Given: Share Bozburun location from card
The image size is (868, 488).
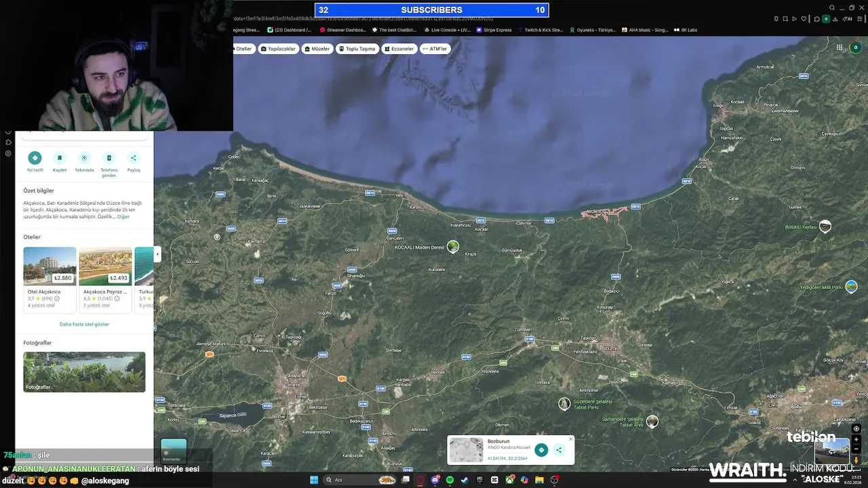Looking at the screenshot, I should [559, 450].
